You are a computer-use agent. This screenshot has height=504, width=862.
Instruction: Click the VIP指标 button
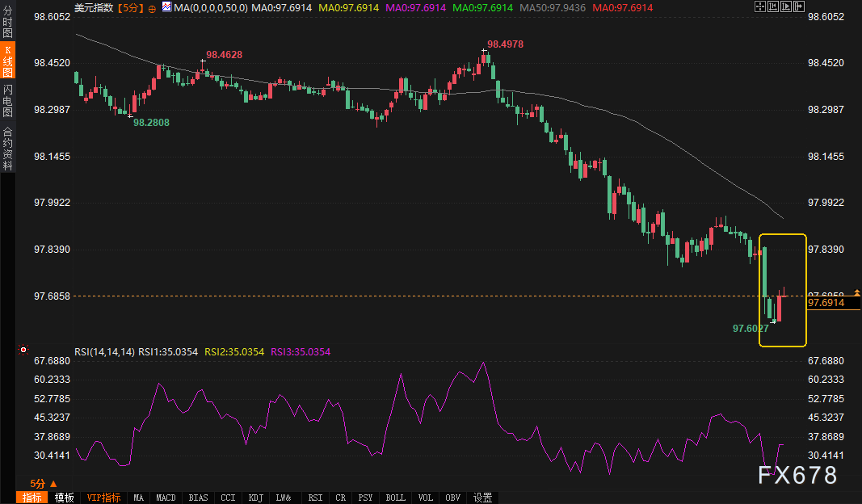(103, 498)
